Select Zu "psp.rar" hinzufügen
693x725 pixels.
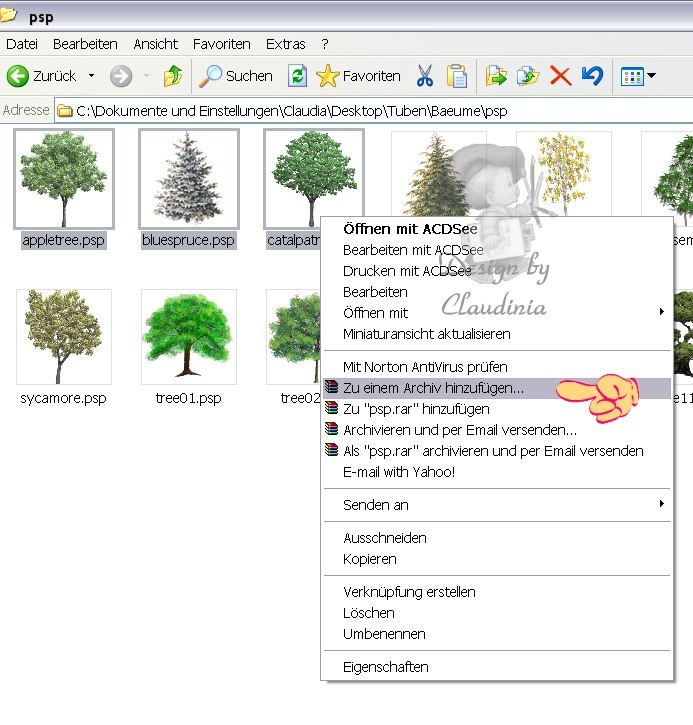pos(497,409)
